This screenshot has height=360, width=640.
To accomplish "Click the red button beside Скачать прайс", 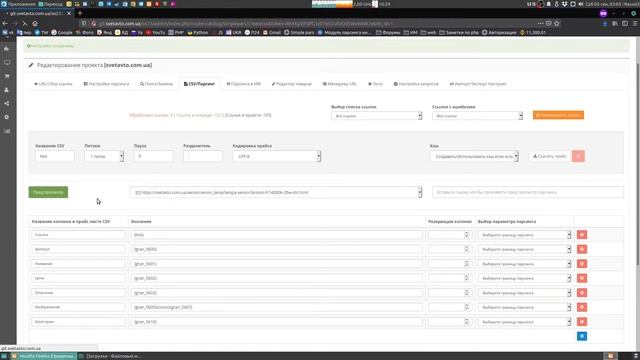I will tap(578, 156).
